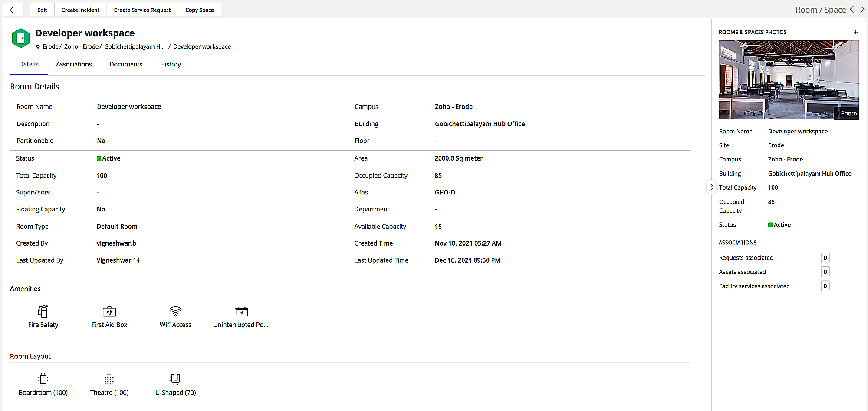
Task: Open the Associations tab
Action: pos(74,64)
